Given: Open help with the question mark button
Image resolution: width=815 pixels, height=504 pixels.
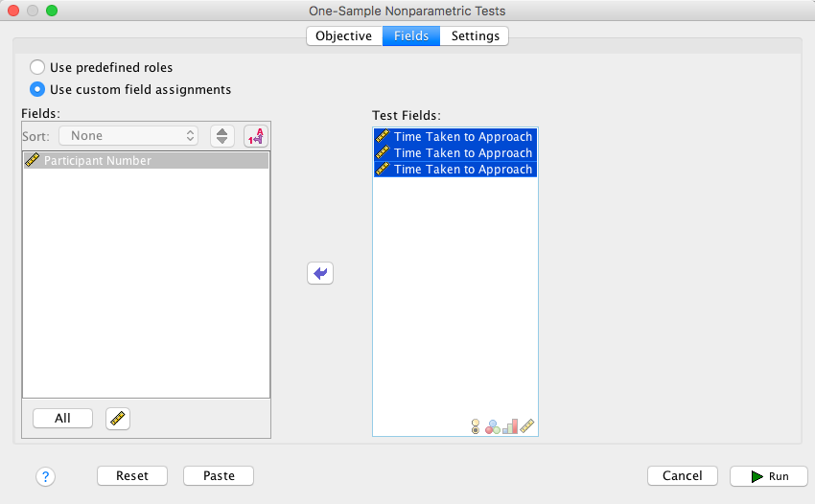Looking at the screenshot, I should click(x=46, y=476).
